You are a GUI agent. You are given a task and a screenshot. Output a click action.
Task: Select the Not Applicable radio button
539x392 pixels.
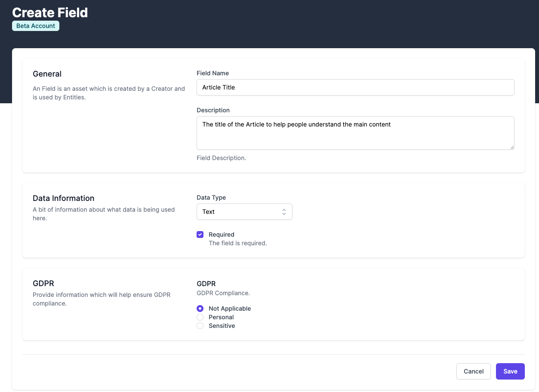[200, 309]
